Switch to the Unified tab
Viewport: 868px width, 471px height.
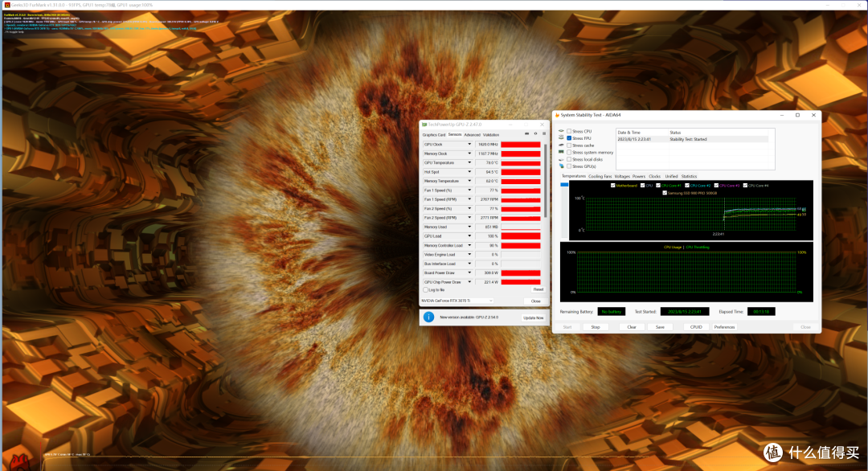click(x=671, y=177)
